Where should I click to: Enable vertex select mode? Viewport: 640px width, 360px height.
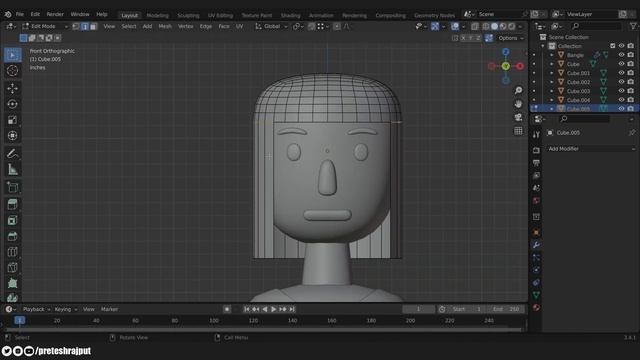pyautogui.click(x=76, y=27)
